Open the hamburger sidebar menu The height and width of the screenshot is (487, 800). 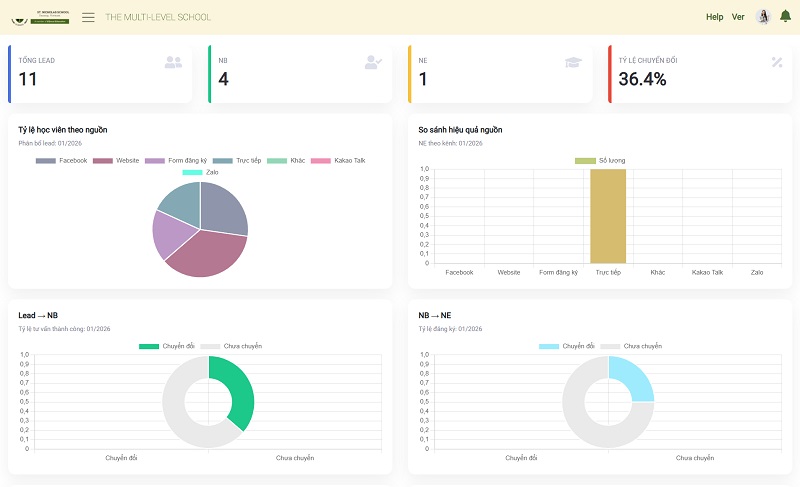(x=88, y=17)
